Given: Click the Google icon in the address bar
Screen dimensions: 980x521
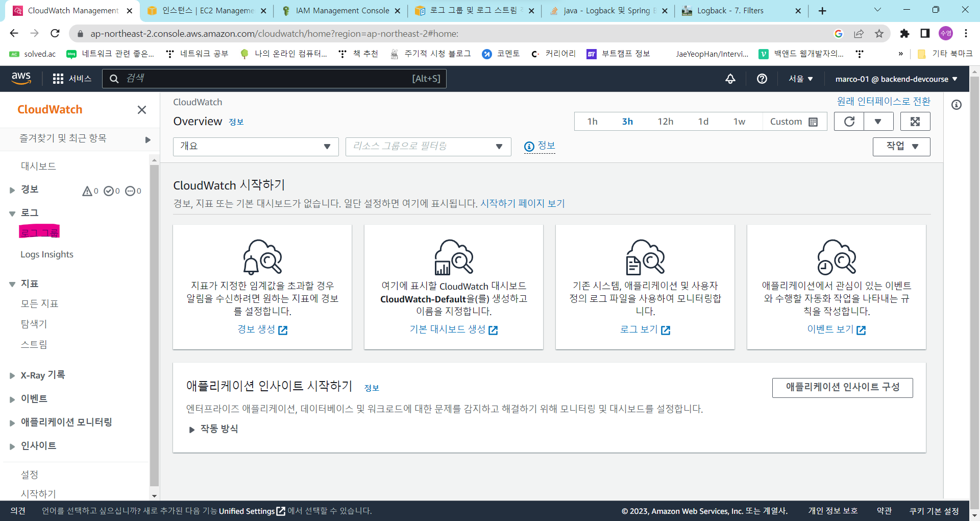Looking at the screenshot, I should 838,34.
